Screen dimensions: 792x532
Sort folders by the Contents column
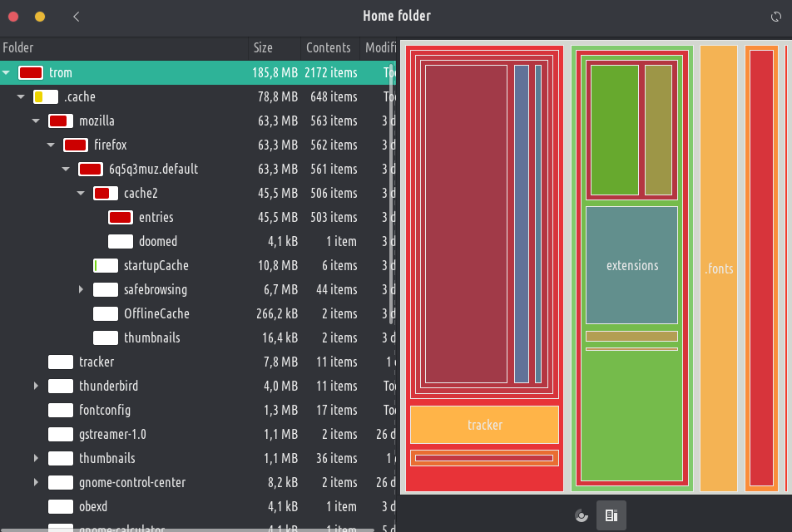point(328,47)
